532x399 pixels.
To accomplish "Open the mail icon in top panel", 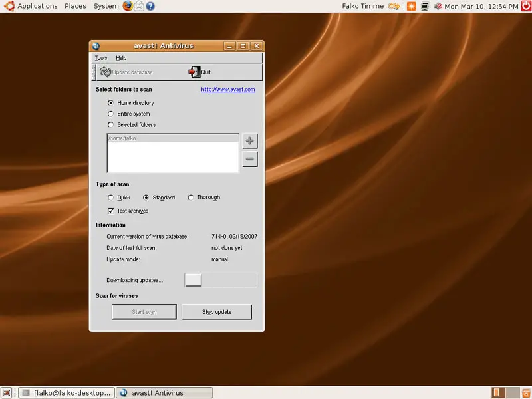I will [139, 6].
